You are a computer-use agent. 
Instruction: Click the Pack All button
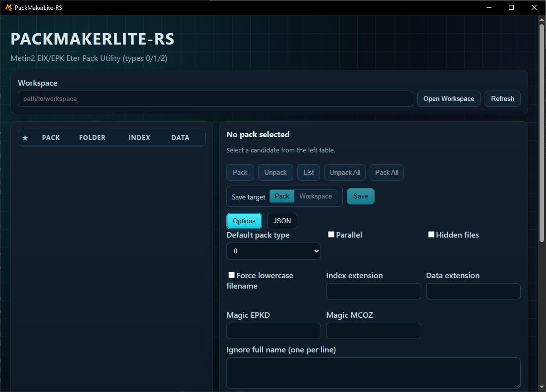point(386,172)
